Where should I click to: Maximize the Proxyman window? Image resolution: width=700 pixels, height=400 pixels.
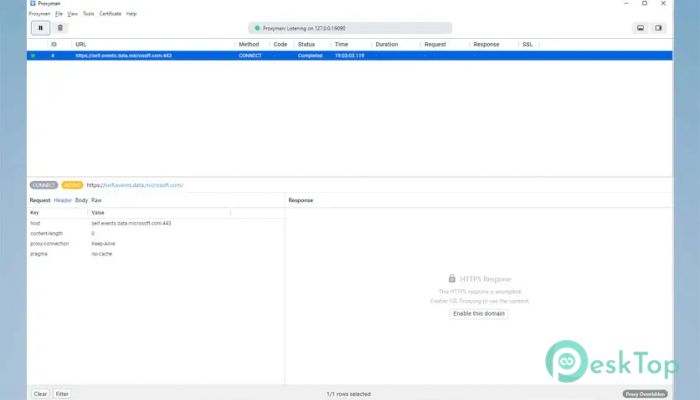pos(645,3)
